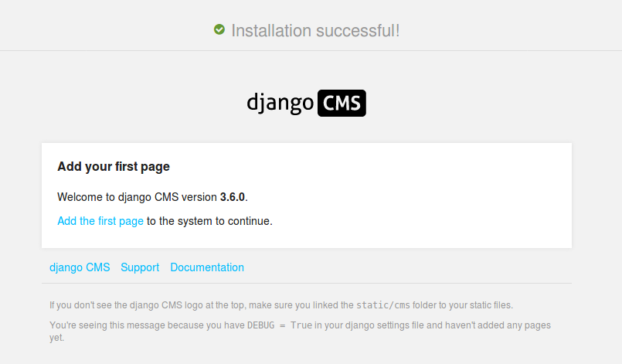Click the black CMS badge in the logo
Screen dimensions: 622x364
341,104
